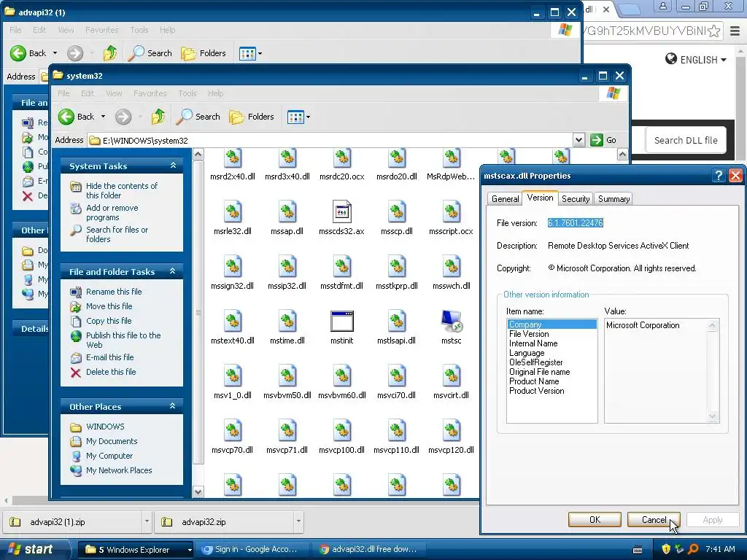Collapse the System Tasks panel
Image resolution: width=747 pixels, height=560 pixels.
(173, 166)
